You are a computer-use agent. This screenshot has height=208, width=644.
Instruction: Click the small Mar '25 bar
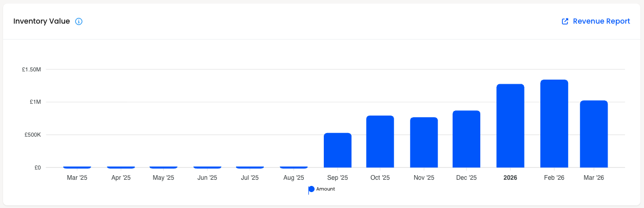click(x=77, y=167)
